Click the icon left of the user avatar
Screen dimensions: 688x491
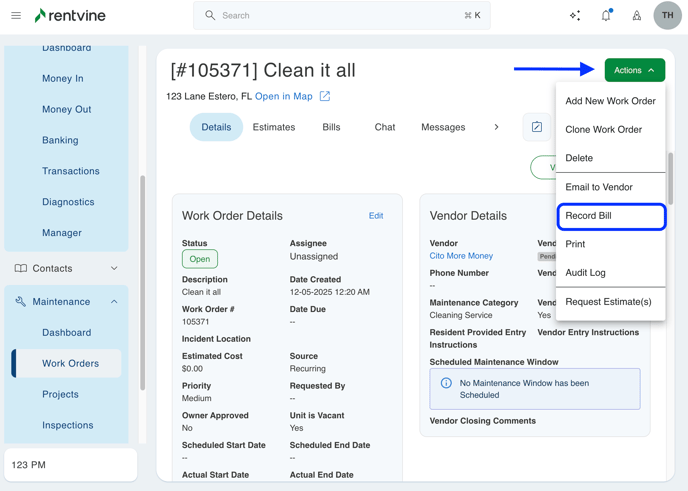coord(637,16)
